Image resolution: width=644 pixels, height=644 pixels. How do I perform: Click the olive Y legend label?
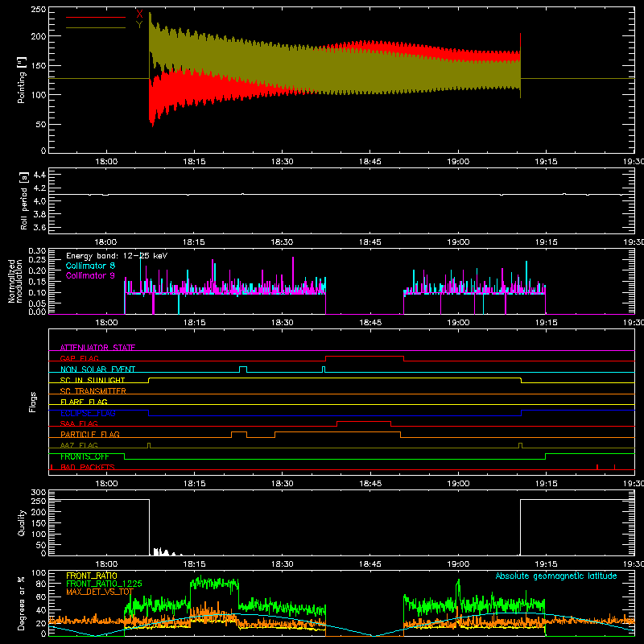coord(139,25)
